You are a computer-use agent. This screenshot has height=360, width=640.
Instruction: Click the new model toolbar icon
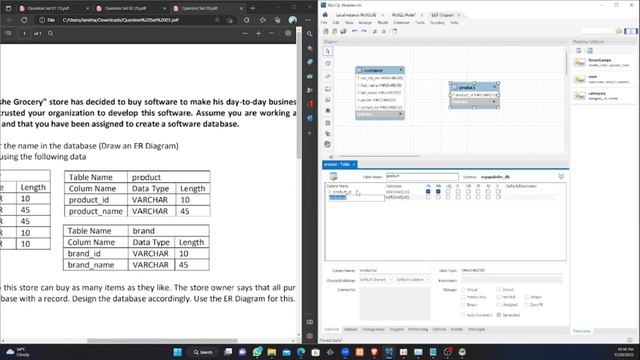326,31
